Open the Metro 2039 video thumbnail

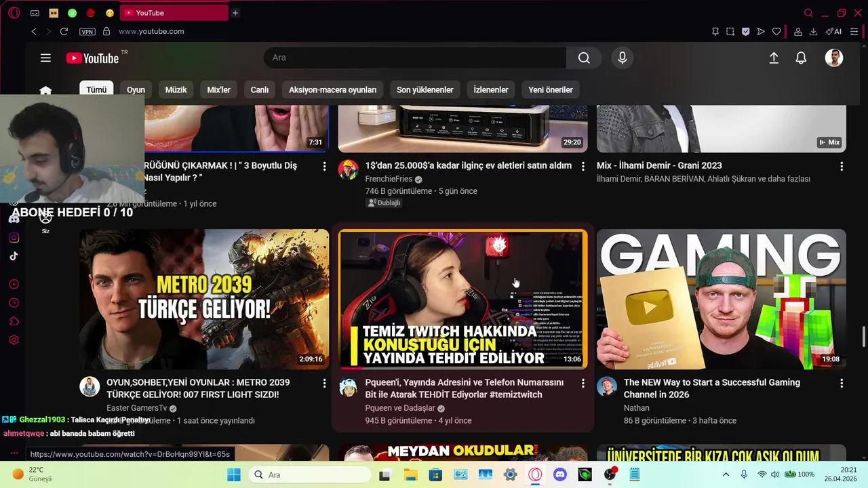(x=204, y=299)
